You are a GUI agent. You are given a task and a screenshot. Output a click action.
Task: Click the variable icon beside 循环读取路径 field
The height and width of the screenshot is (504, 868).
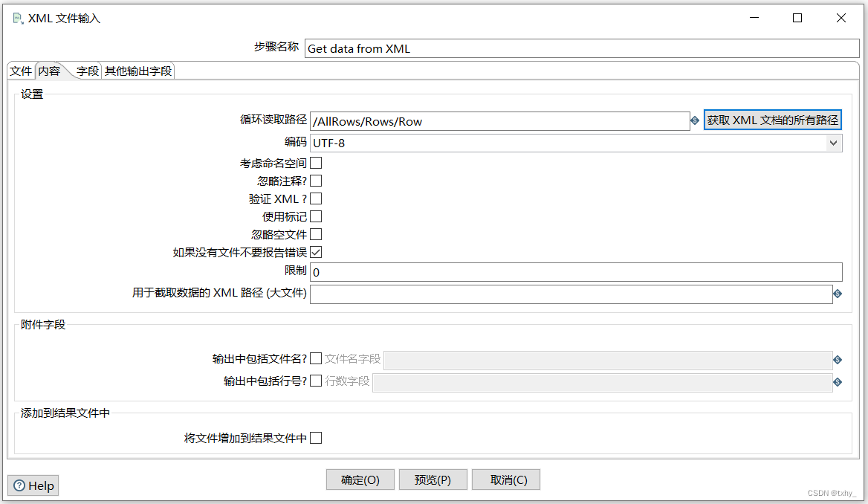694,120
